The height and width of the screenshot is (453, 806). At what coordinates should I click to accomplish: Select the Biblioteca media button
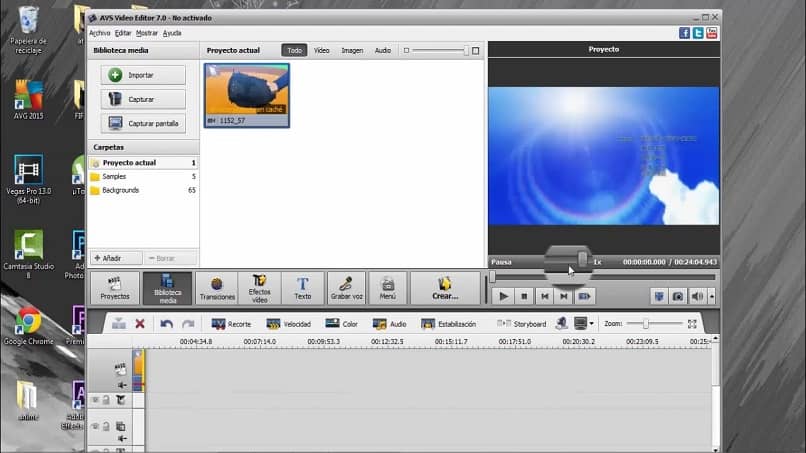click(167, 288)
